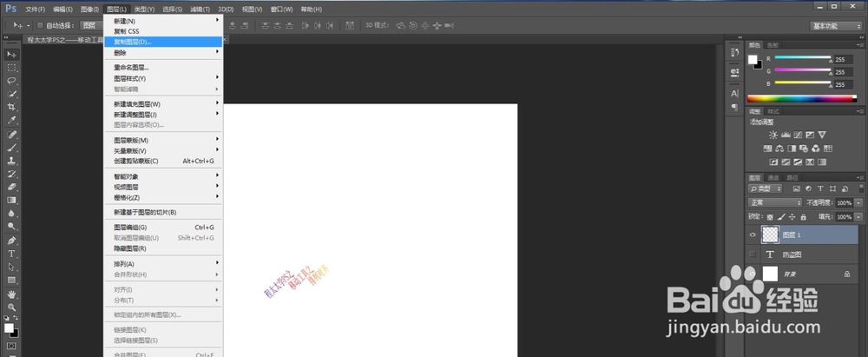Screen dimensions: 868x357
Task: Select the 防盗图 text layer row
Action: pos(801,255)
